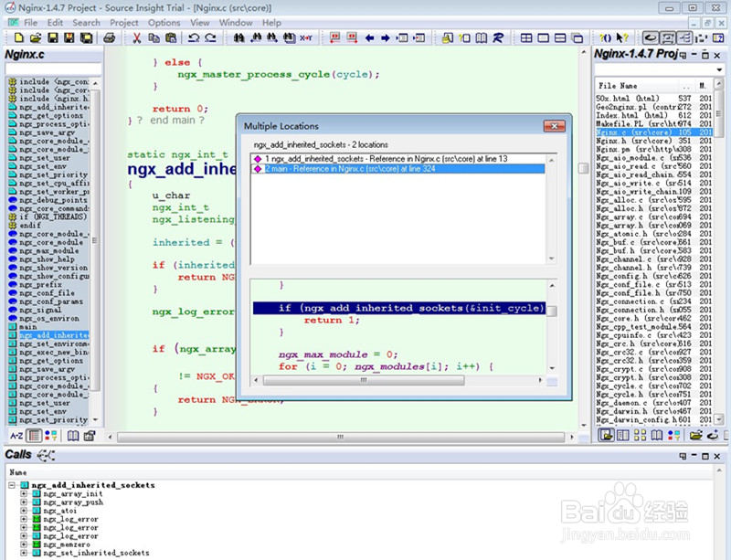This screenshot has width=731, height=560.
Task: Select main in symbol list
Action: tap(28, 327)
